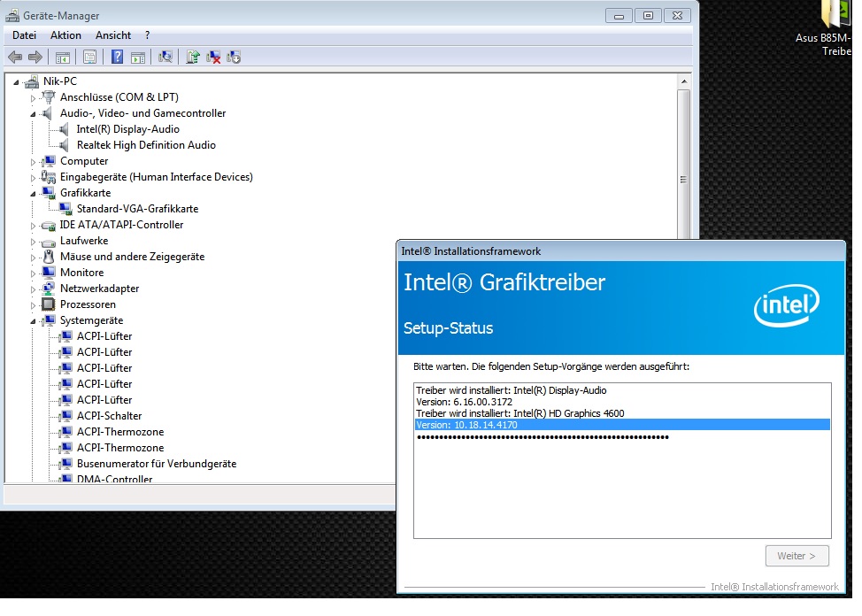The height and width of the screenshot is (616, 862).
Task: Click the Prozessoren chip icon
Action: pyautogui.click(x=49, y=304)
